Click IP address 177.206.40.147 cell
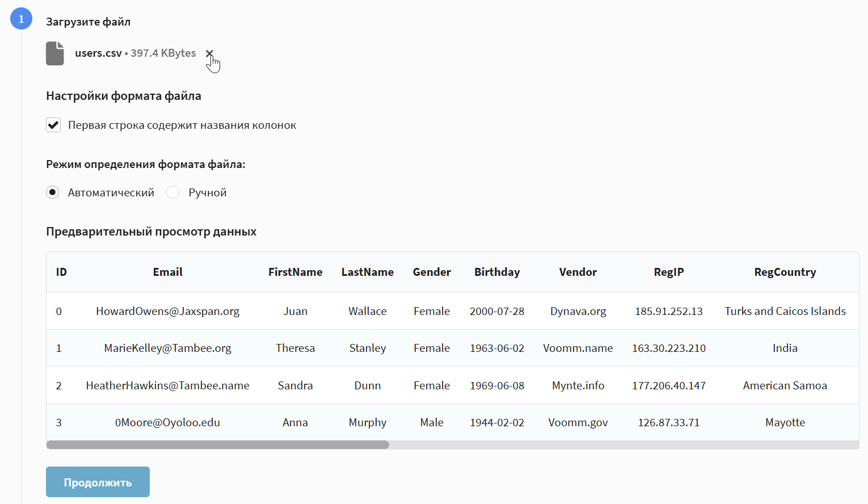The image size is (868, 504). [669, 385]
